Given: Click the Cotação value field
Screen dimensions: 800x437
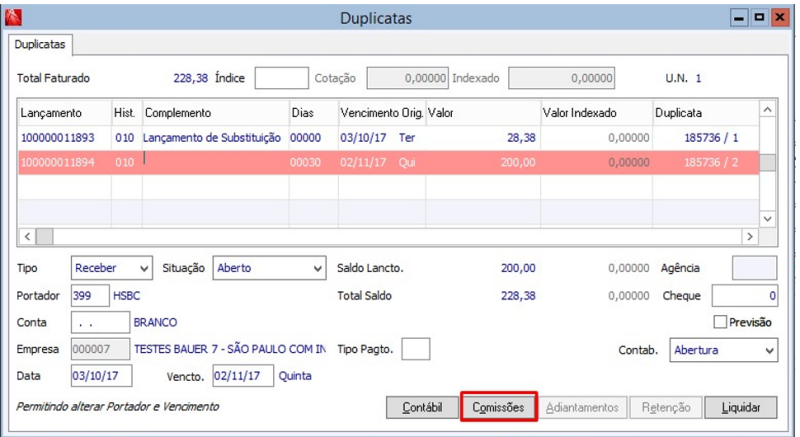Looking at the screenshot, I should tap(408, 78).
